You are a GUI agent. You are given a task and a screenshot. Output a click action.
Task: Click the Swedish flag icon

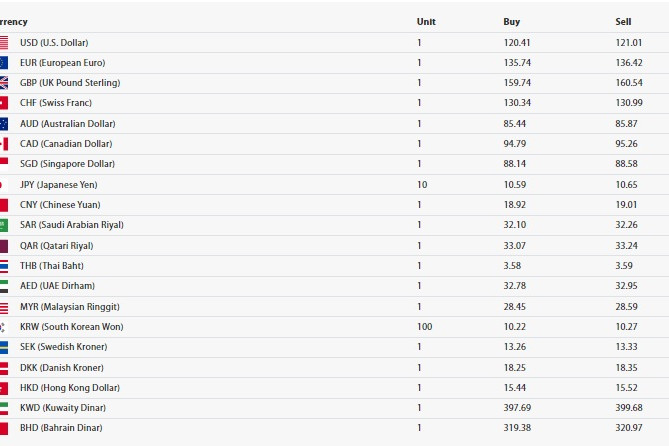coord(4,347)
